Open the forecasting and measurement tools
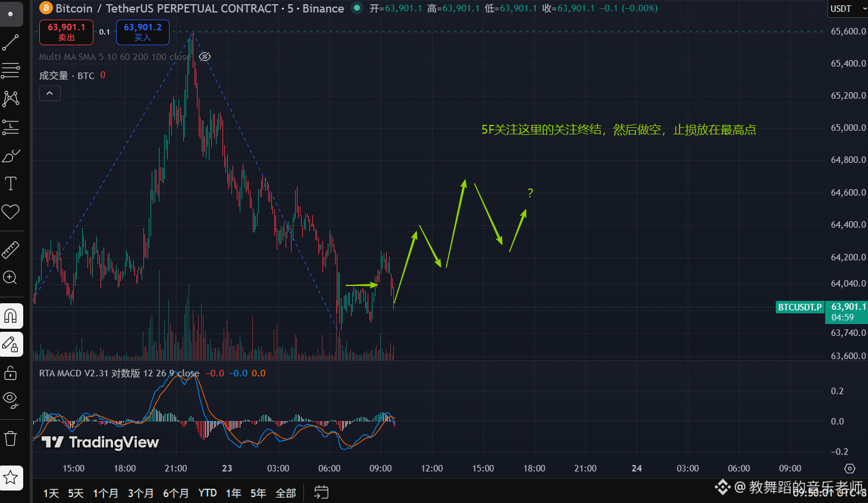 pyautogui.click(x=11, y=127)
